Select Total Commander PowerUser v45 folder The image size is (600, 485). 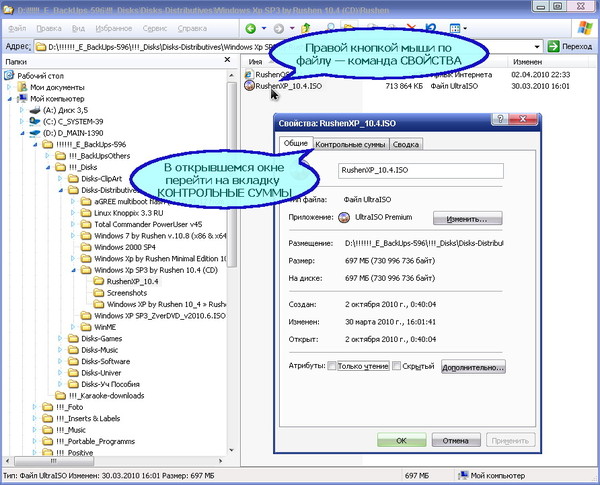tap(148, 224)
